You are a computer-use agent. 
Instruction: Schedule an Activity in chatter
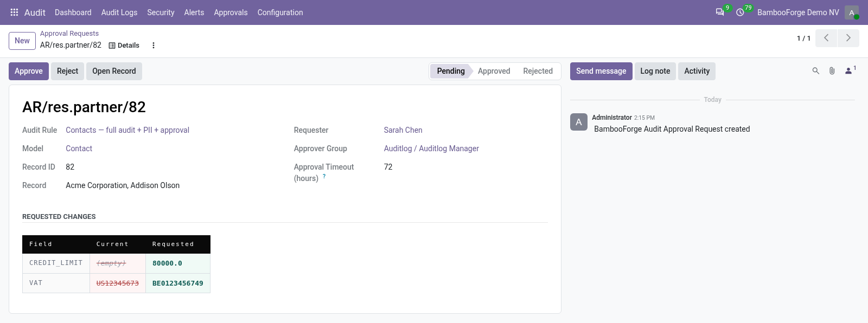(697, 71)
